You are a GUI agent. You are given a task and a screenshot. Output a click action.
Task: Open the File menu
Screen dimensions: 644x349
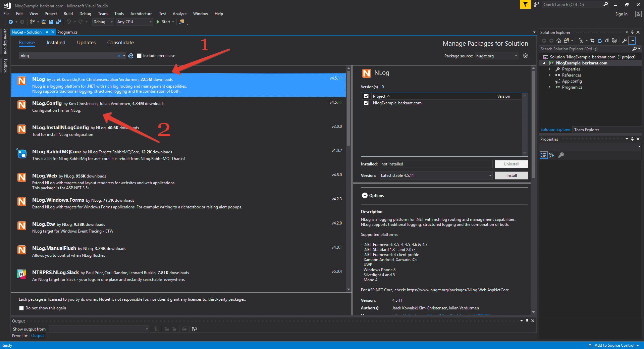pyautogui.click(x=6, y=14)
